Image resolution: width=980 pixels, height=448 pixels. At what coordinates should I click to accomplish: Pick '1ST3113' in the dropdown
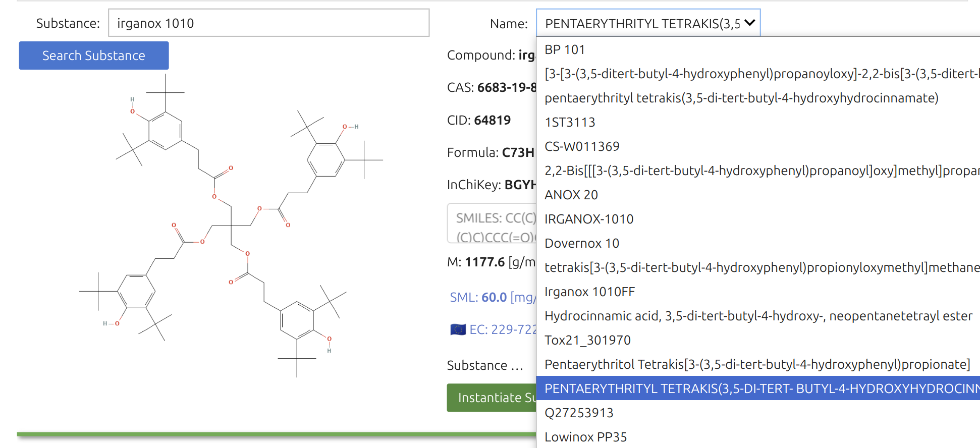[x=758, y=122]
